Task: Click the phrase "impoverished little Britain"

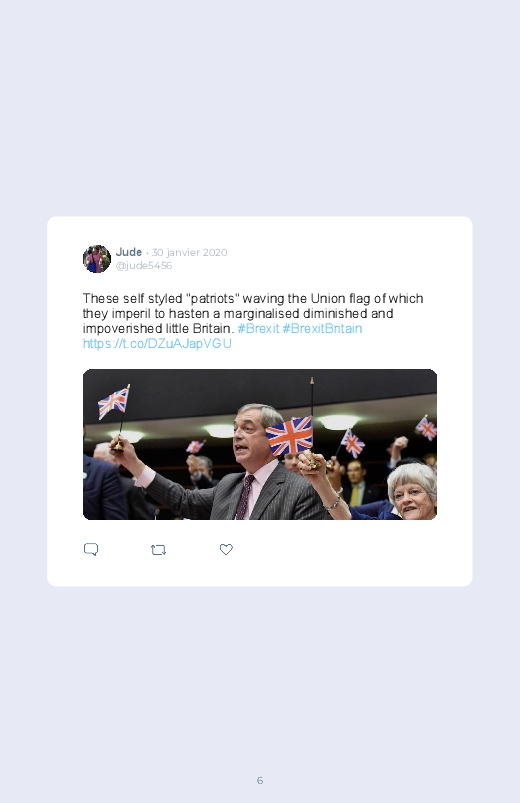Action: pyautogui.click(x=157, y=328)
